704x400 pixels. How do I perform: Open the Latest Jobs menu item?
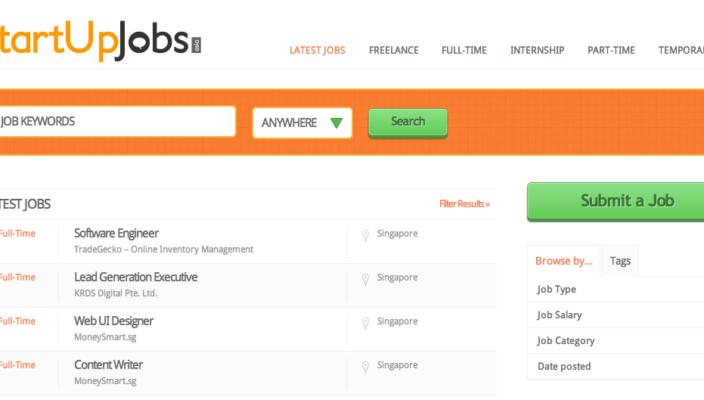[317, 50]
